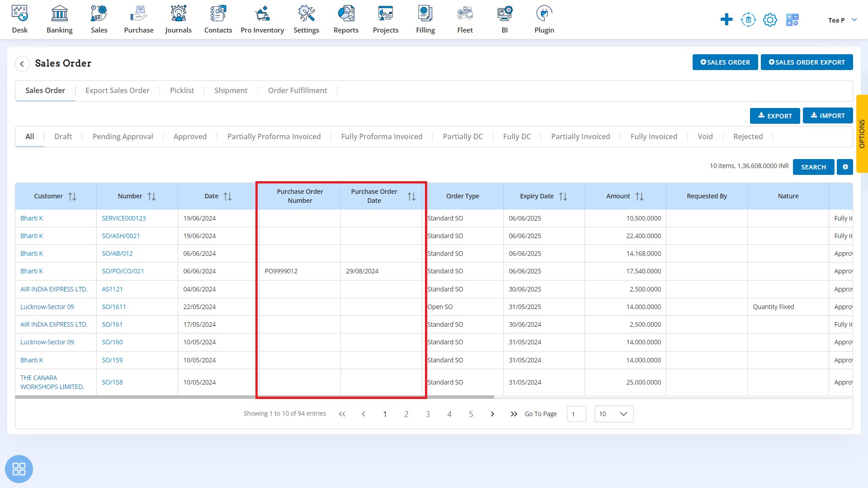Open sales order SERVICE000123 link
The image size is (868, 488).
pos(124,218)
